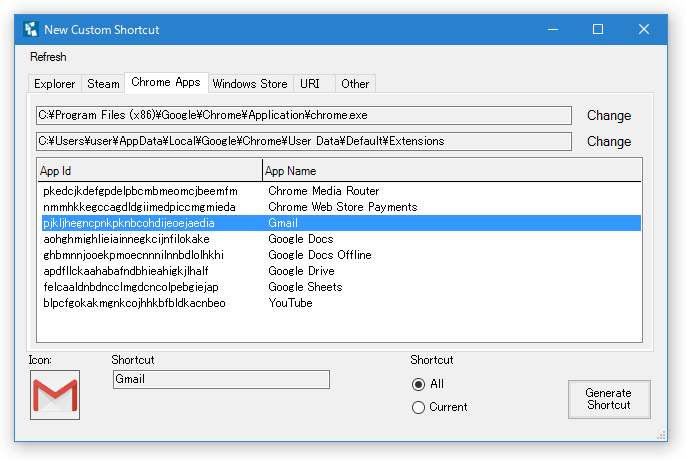This screenshot has height=461, width=686.
Task: Select the Google Docs row
Action: point(341,239)
